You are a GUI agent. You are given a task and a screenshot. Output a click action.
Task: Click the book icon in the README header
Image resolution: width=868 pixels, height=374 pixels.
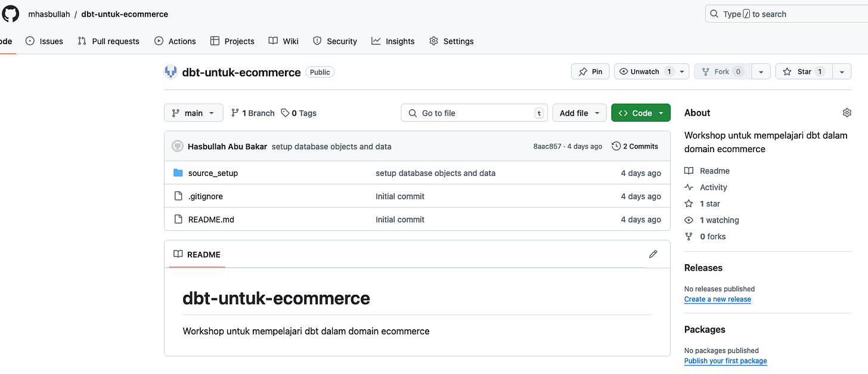coord(178,254)
